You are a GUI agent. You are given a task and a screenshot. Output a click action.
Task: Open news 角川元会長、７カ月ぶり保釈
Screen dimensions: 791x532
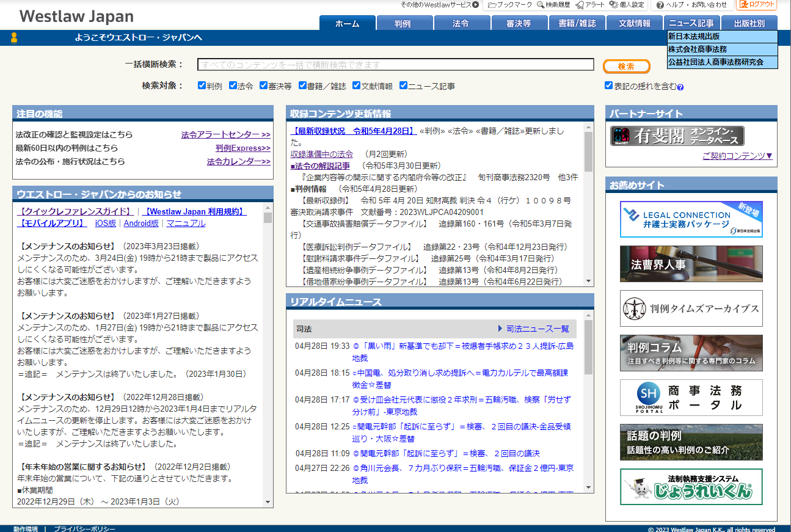coord(463,474)
